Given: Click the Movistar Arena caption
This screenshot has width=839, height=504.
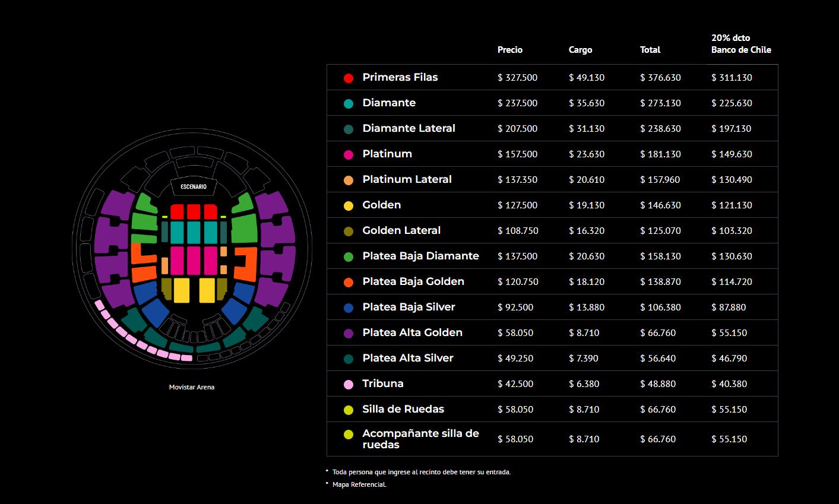Looking at the screenshot, I should tap(192, 387).
